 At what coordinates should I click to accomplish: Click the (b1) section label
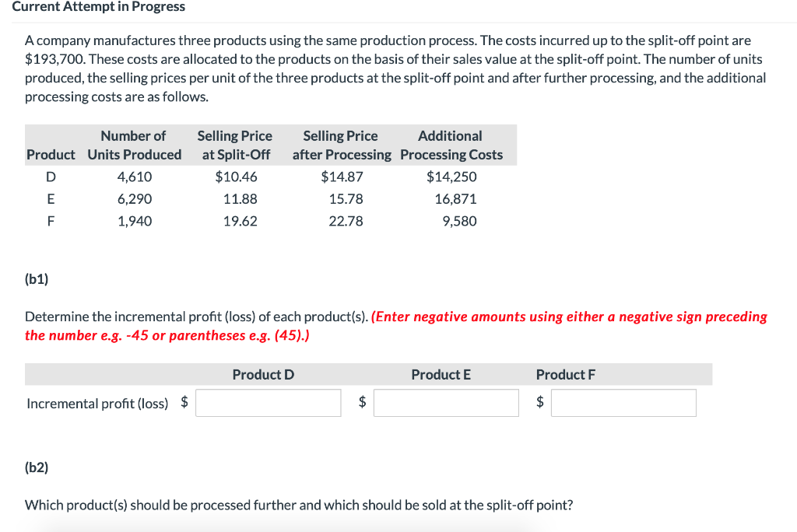pos(34,278)
